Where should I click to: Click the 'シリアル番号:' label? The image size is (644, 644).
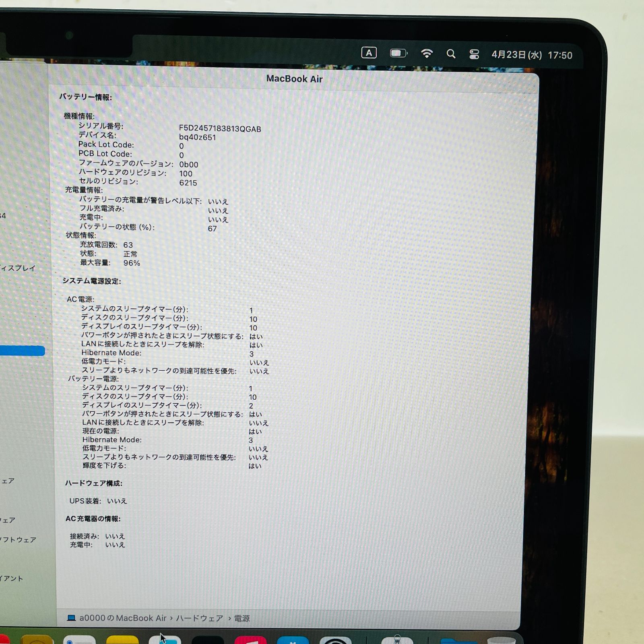pos(101,126)
